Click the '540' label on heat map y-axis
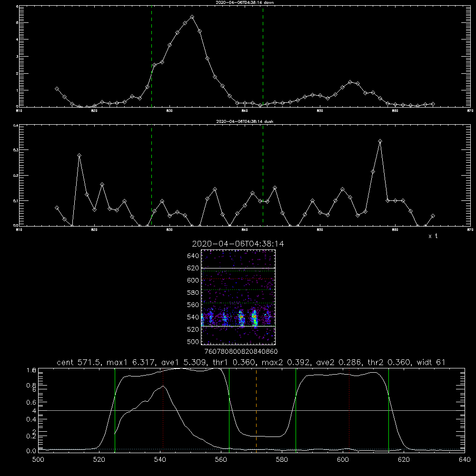 click(193, 317)
